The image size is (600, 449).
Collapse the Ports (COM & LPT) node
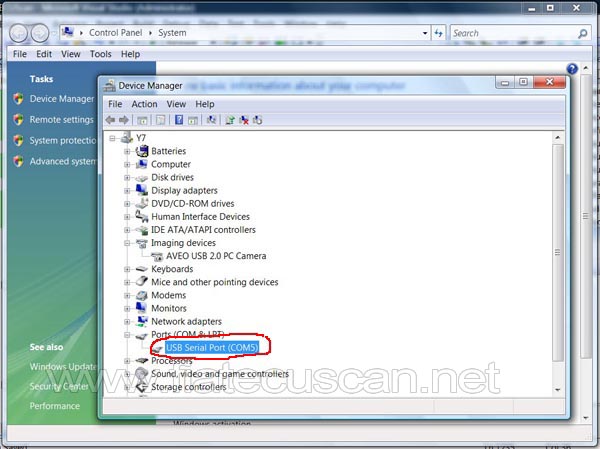pos(128,334)
